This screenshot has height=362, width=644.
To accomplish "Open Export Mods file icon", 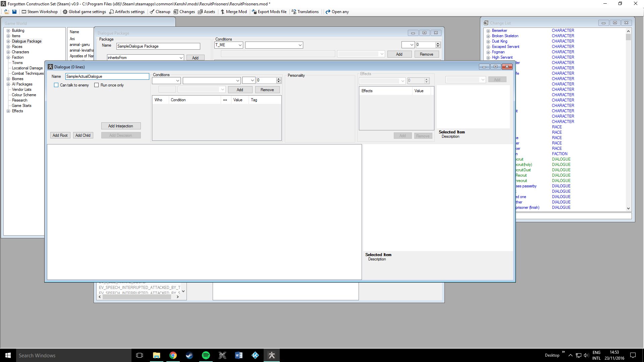I will [254, 12].
